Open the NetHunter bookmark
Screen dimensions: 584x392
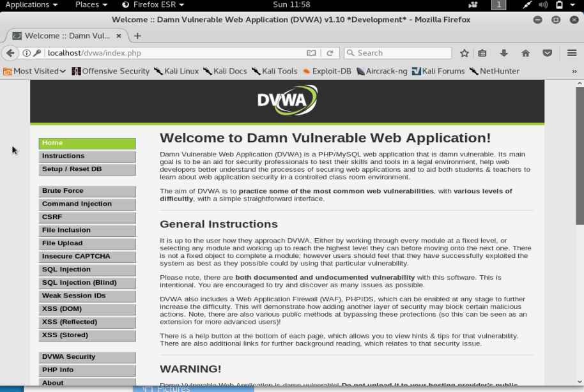tap(495, 71)
